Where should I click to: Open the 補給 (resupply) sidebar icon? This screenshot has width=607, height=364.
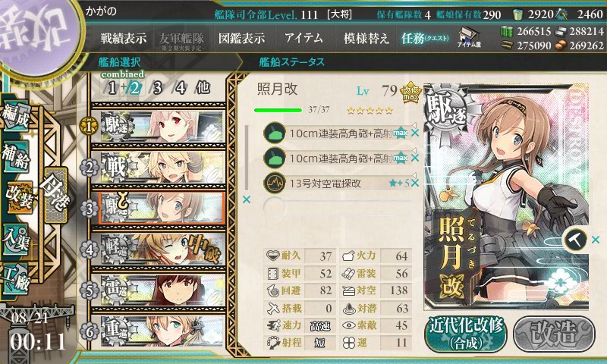point(15,155)
